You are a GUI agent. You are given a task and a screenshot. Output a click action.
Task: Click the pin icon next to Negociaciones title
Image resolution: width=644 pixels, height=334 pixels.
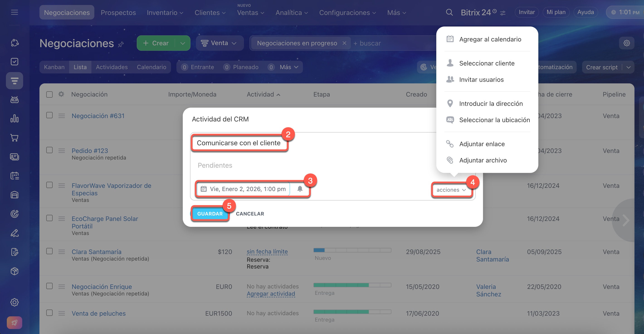121,44
